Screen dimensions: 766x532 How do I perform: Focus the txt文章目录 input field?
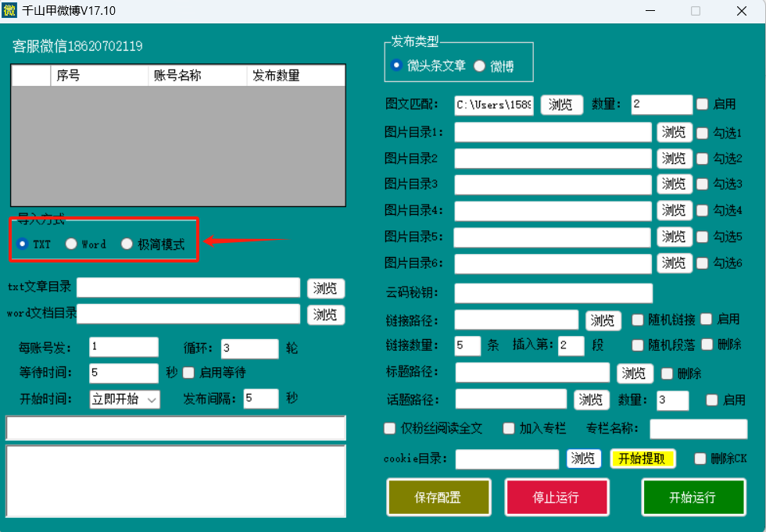click(x=188, y=287)
